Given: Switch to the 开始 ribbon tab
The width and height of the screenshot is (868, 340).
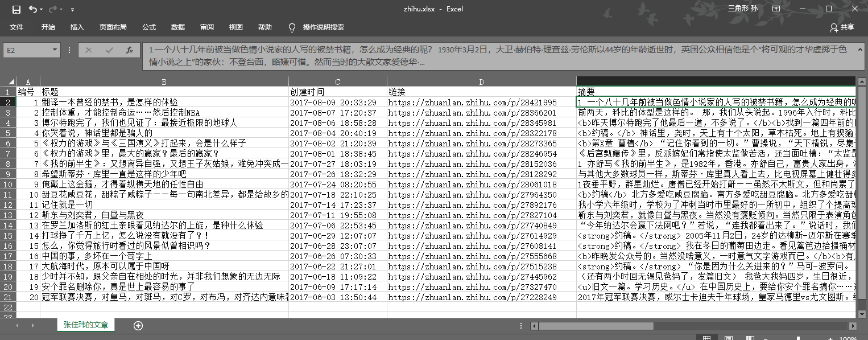Looking at the screenshot, I should pyautogui.click(x=48, y=27).
